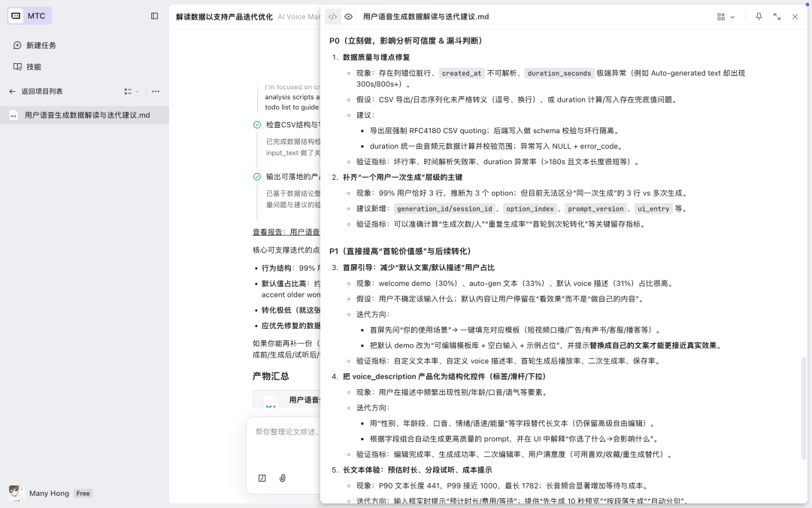This screenshot has width=812, height=508.
Task: Click the paperclip attachment icon in chat input
Action: [x=283, y=478]
